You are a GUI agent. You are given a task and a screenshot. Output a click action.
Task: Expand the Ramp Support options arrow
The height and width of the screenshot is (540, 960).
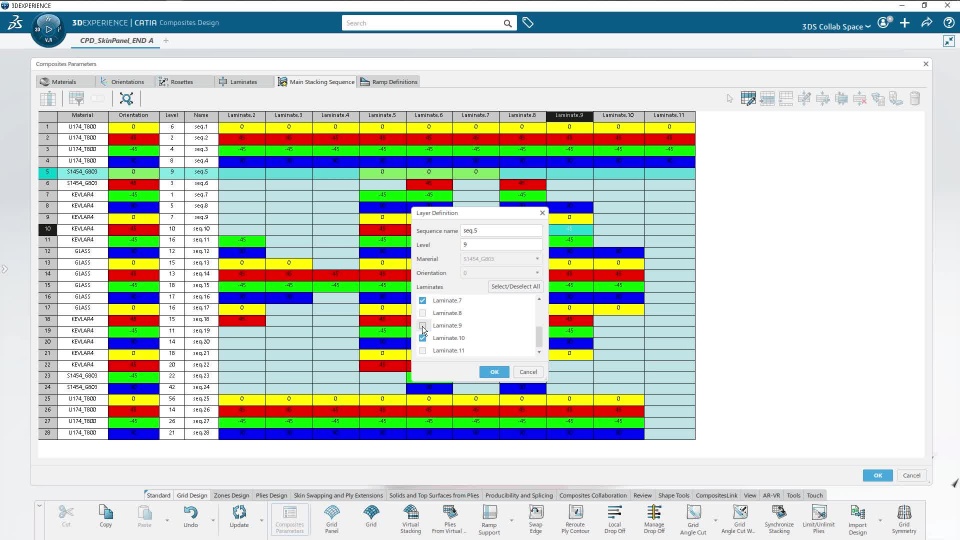tap(511, 520)
